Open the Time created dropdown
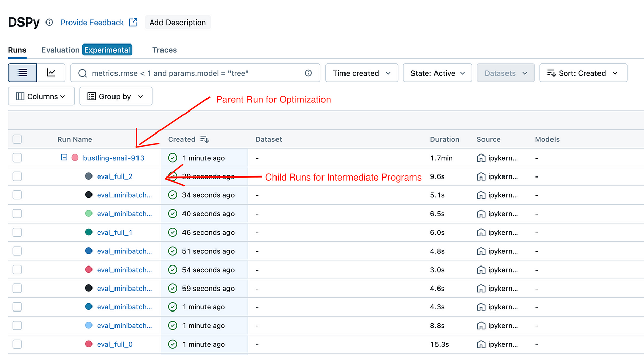Image resolution: width=644 pixels, height=355 pixels. [x=361, y=73]
